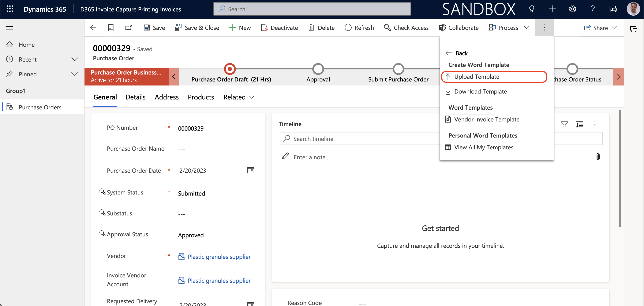Open record in new window icon
The image size is (644, 306).
click(128, 28)
